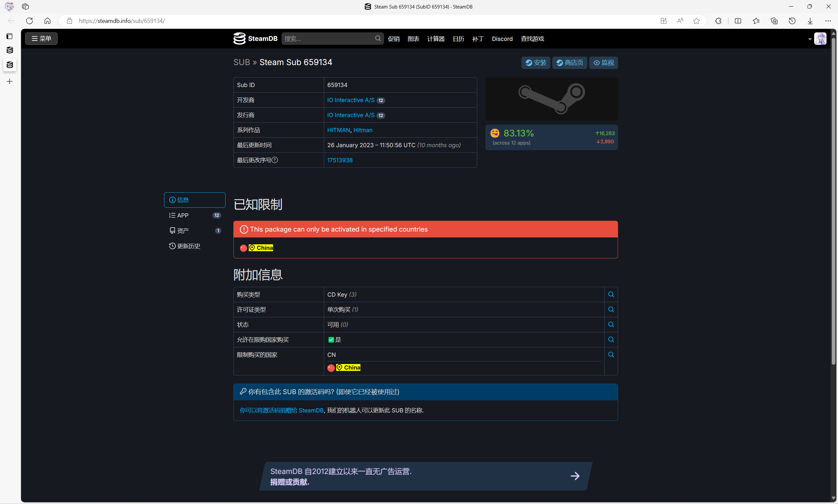Open developer IO Interactive A/S link
This screenshot has height=504, width=838.
[x=351, y=100]
